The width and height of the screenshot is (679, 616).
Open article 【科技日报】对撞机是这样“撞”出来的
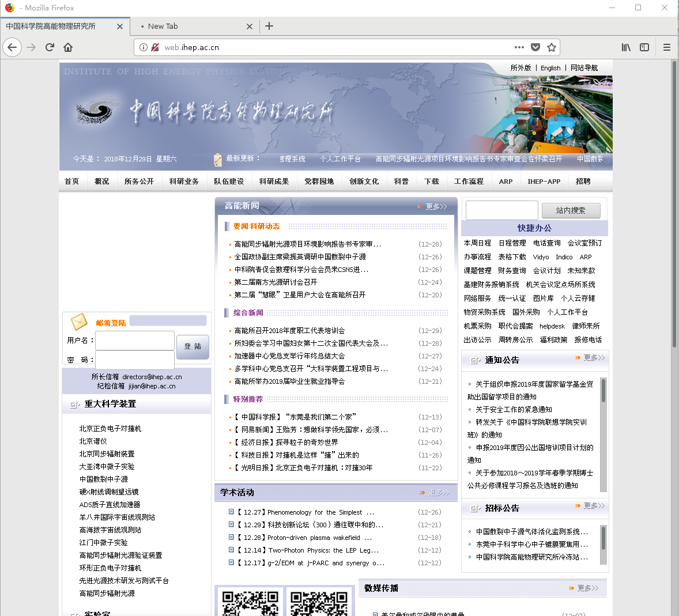pyautogui.click(x=297, y=455)
